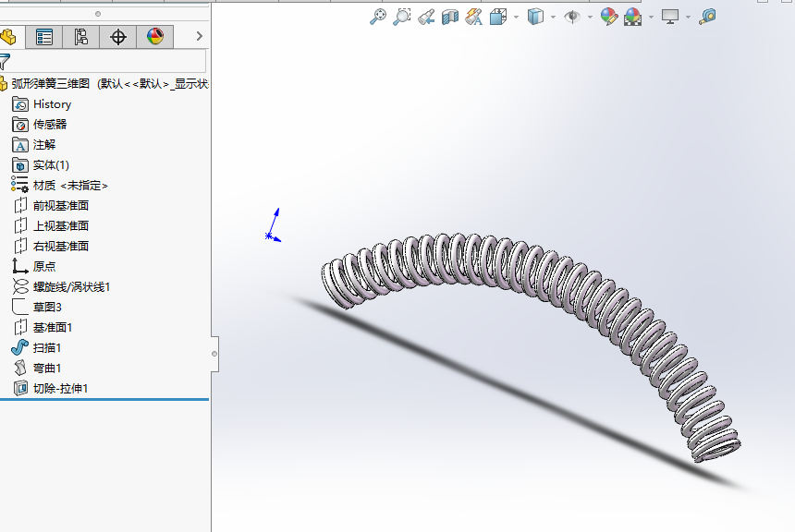
Task: Select the 传感器 sensors folder
Action: pyautogui.click(x=40, y=125)
